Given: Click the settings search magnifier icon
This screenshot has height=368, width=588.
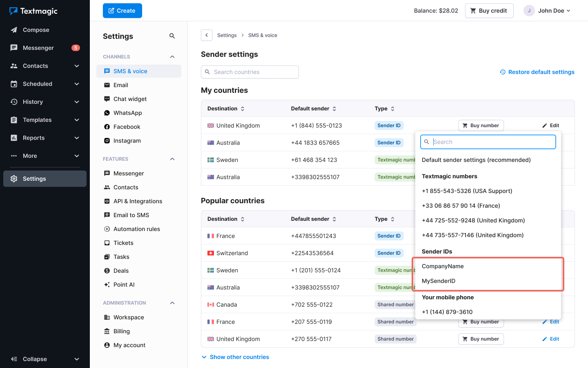Looking at the screenshot, I should [x=172, y=36].
